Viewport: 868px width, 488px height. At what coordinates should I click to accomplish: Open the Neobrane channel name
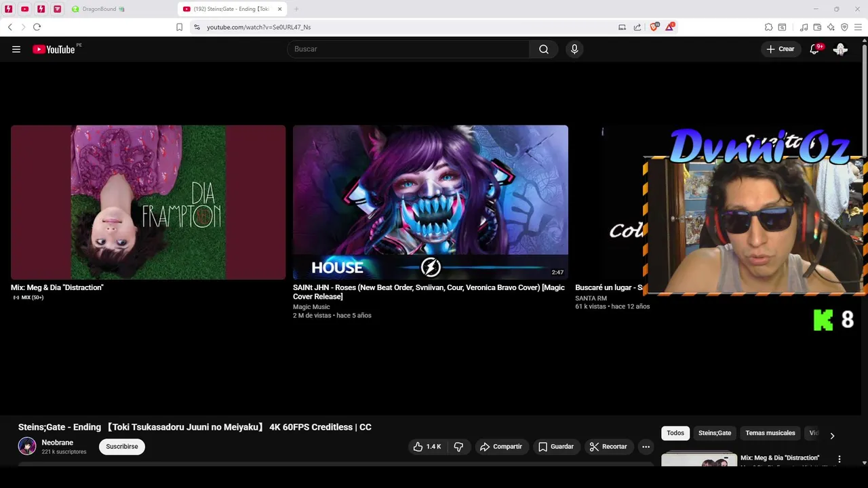point(58,443)
